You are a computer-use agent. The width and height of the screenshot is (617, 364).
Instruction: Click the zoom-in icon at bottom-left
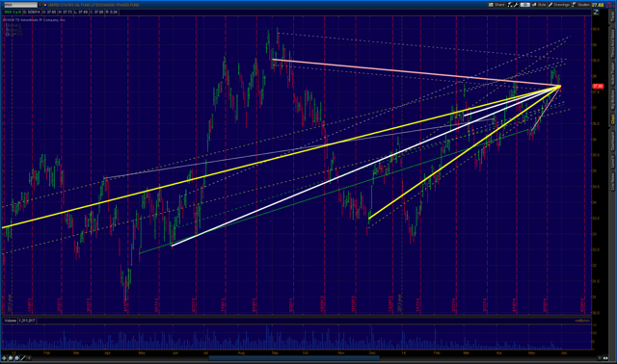(11, 357)
